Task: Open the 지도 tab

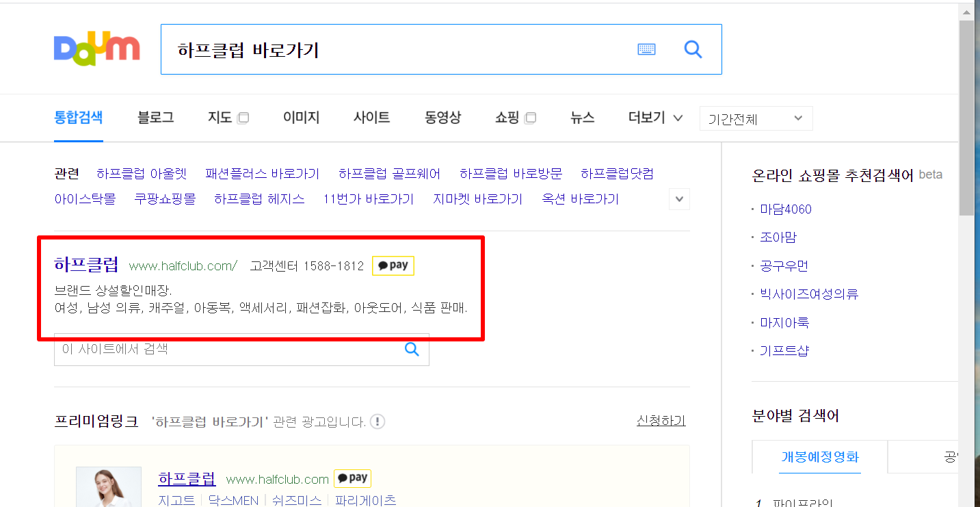Action: (x=220, y=118)
